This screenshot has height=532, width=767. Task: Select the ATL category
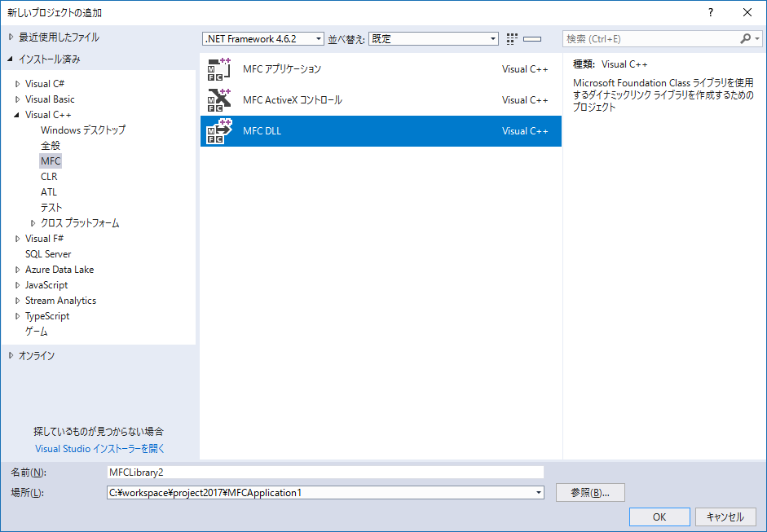pyautogui.click(x=49, y=192)
